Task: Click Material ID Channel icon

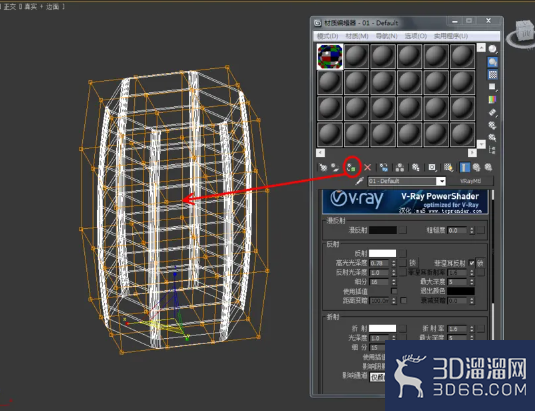Action: (432, 167)
